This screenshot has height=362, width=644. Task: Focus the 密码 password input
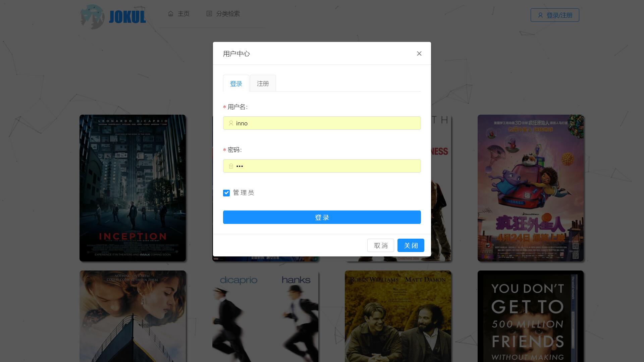[x=322, y=166]
